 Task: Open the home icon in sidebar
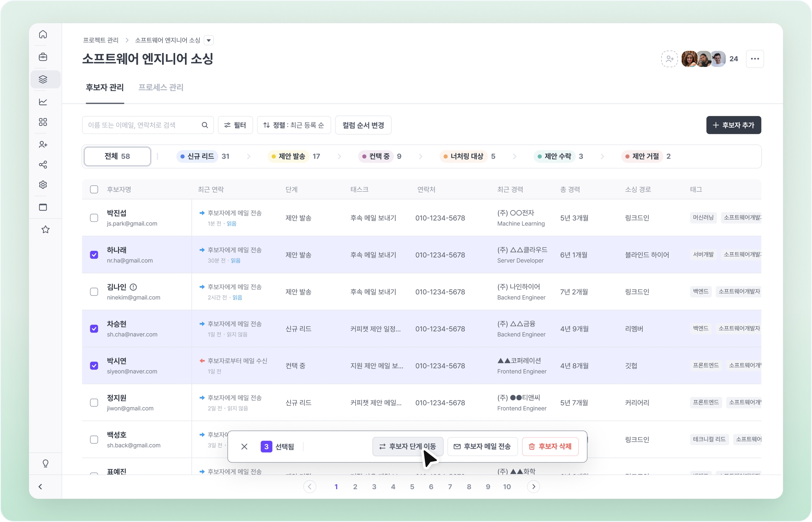[x=43, y=34]
